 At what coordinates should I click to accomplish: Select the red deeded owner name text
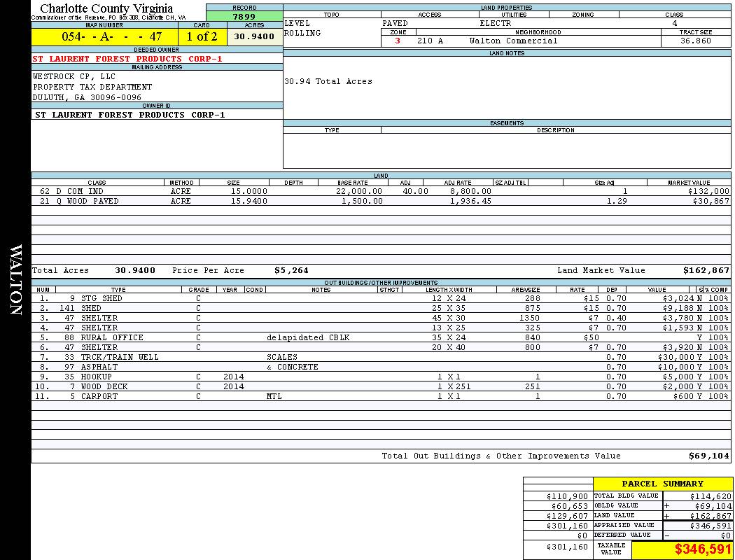(x=127, y=59)
